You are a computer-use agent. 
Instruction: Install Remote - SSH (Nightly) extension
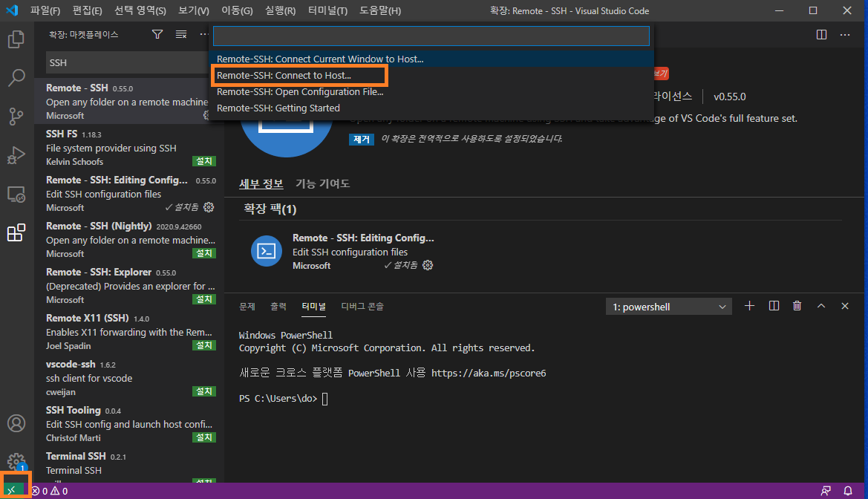tap(204, 253)
